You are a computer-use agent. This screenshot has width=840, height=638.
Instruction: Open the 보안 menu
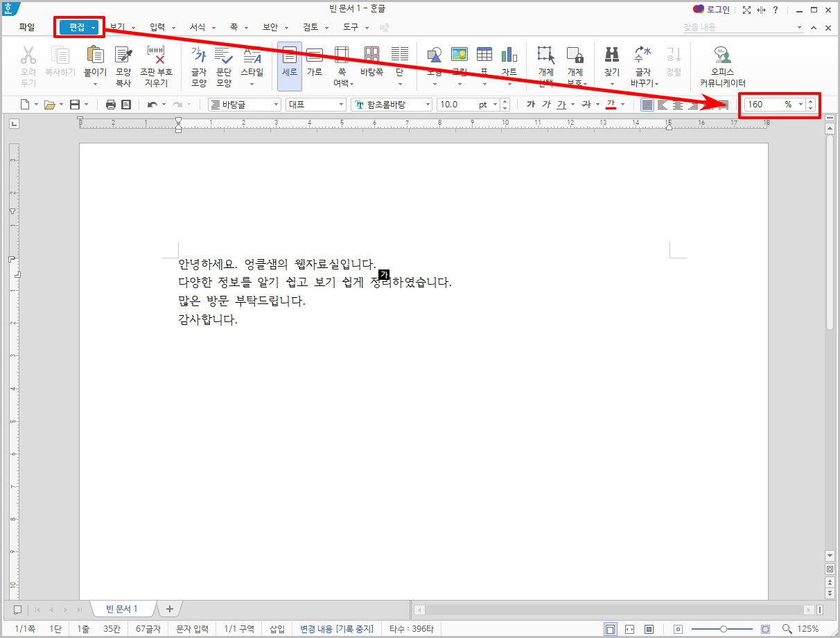click(270, 27)
